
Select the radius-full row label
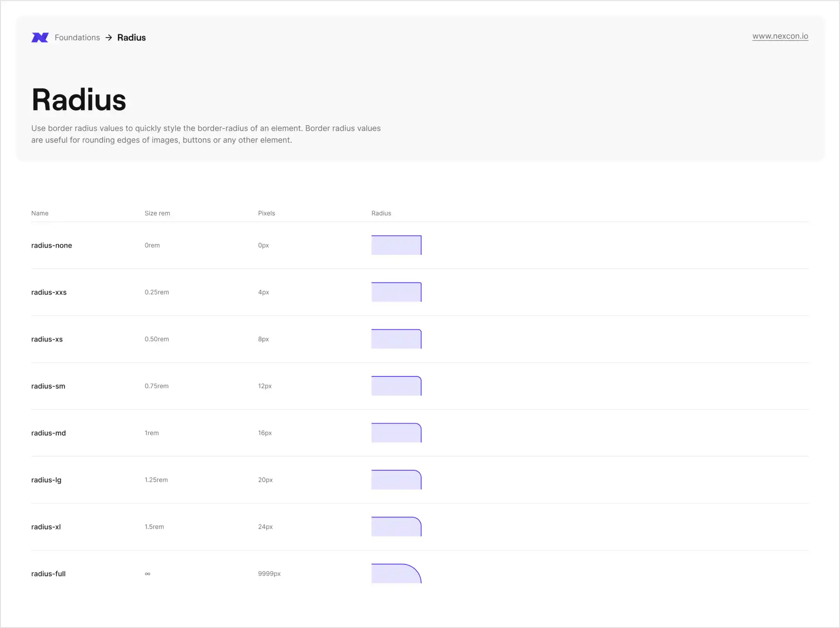[48, 573]
